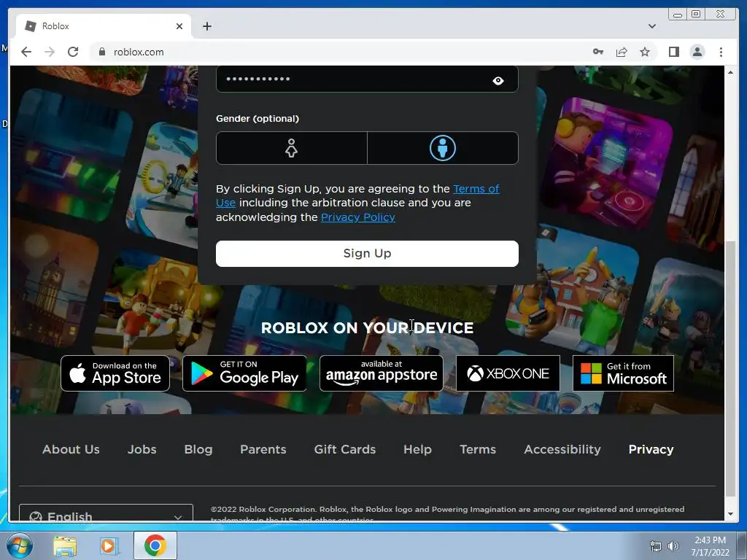The width and height of the screenshot is (747, 560).
Task: Open the Chrome three-dot menu
Action: pos(721,52)
